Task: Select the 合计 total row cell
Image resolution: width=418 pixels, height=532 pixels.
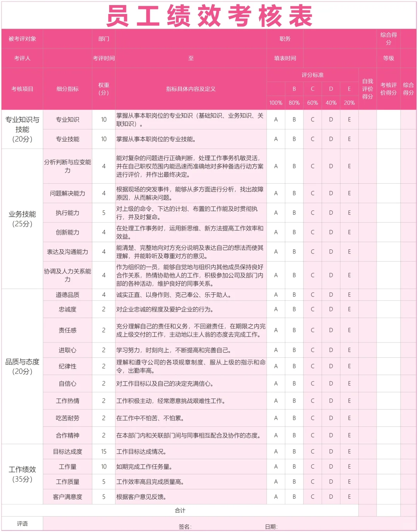Action: pos(180,510)
